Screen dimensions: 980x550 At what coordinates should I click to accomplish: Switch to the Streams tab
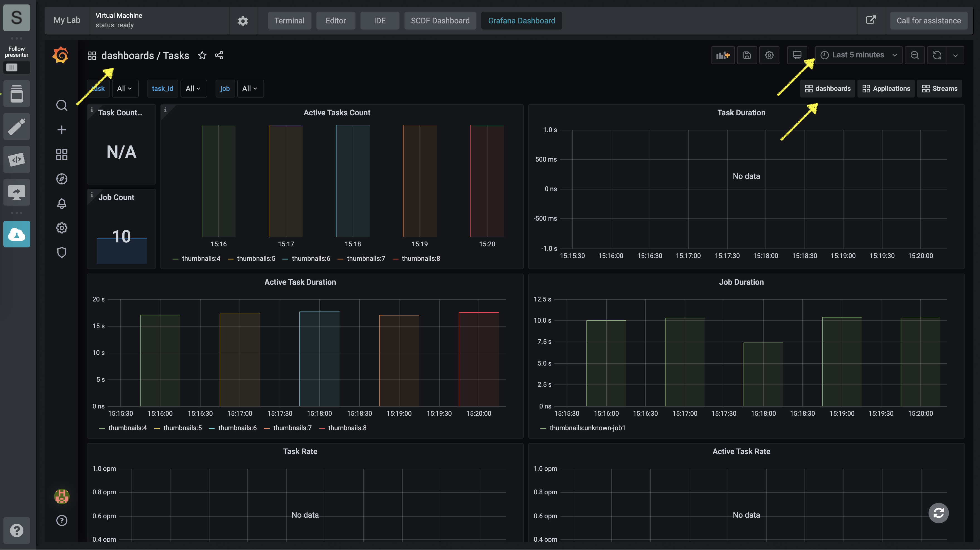[940, 88]
